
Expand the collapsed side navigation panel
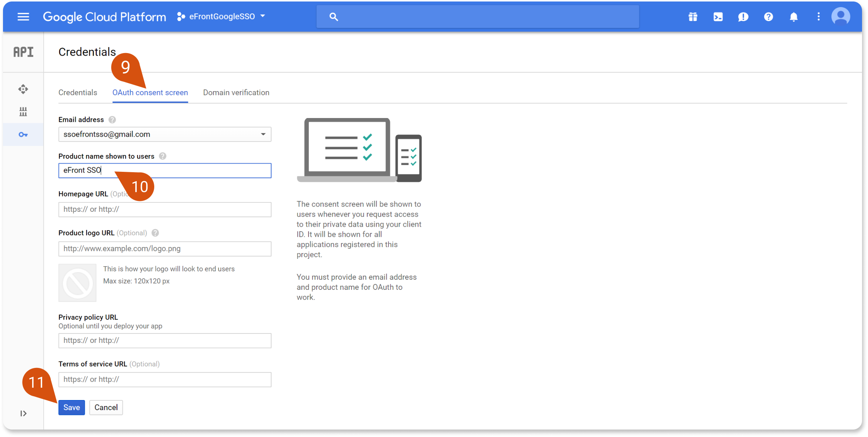23,413
